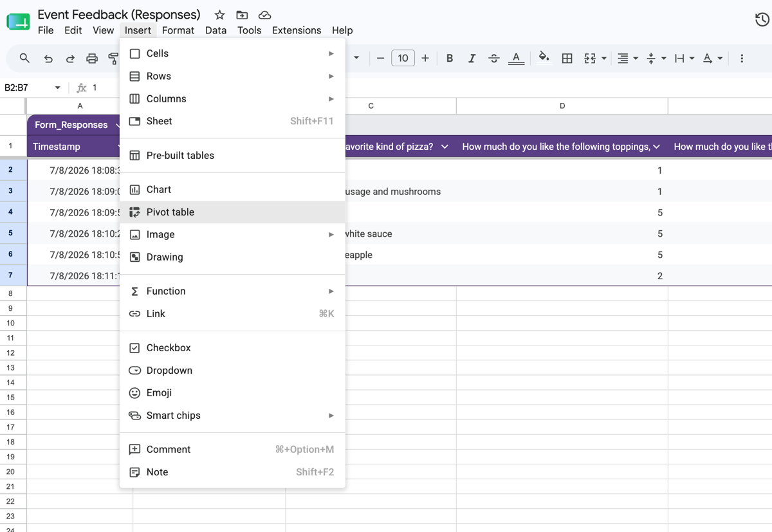Open the Extensions menu
772x532 pixels.
(x=297, y=30)
